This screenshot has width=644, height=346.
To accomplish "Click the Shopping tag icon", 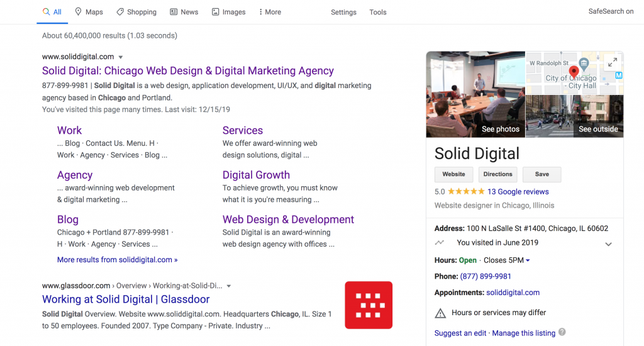I will click(120, 12).
